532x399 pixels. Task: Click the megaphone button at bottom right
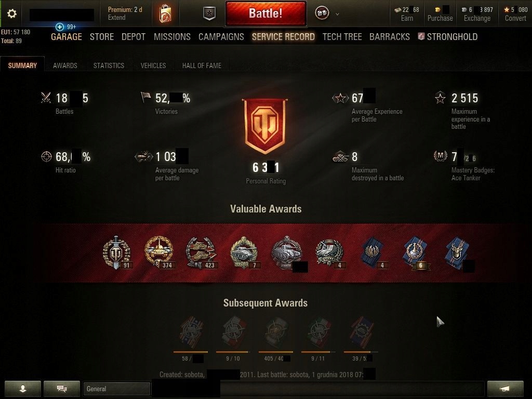tap(505, 389)
